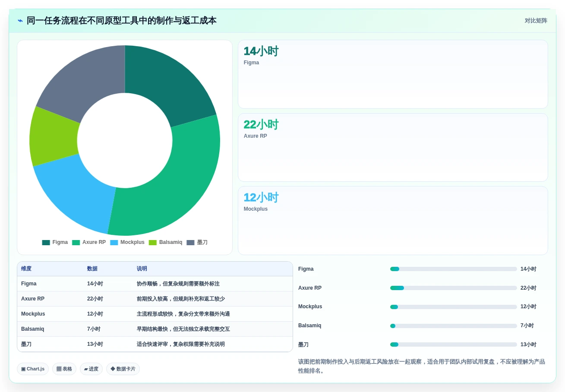
Task: Open the 22小时 Axure RP data card
Action: click(x=393, y=147)
